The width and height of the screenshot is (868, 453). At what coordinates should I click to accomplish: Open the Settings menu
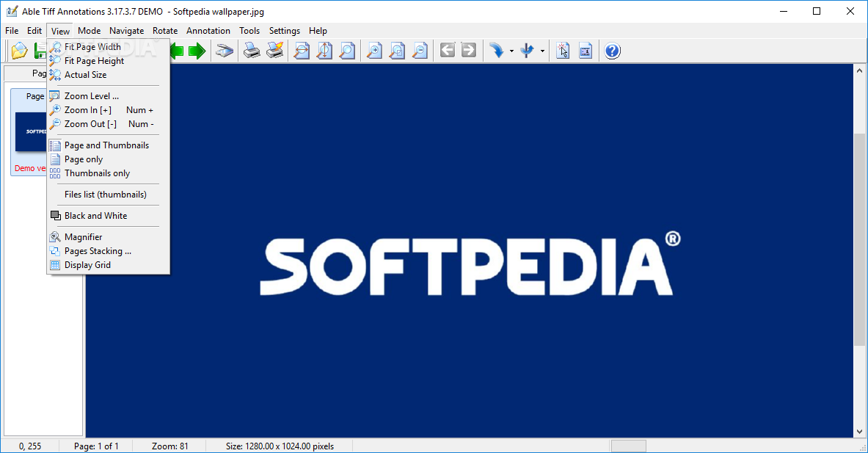click(x=285, y=30)
